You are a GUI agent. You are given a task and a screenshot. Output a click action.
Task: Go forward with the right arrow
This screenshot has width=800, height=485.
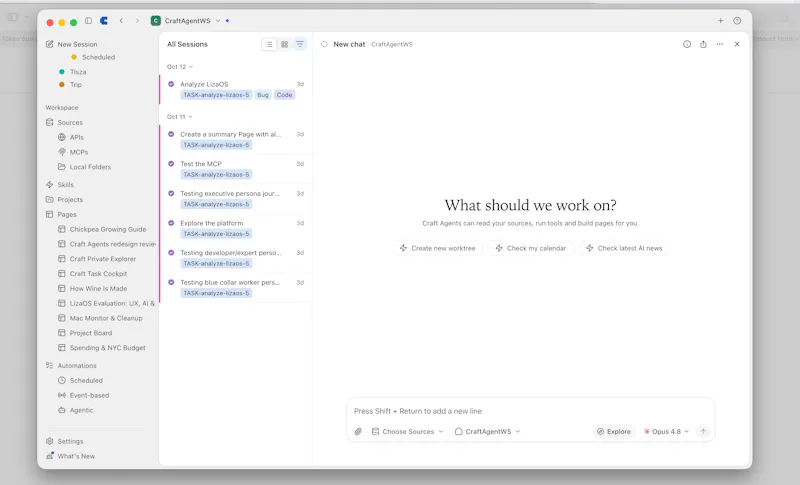[137, 21]
